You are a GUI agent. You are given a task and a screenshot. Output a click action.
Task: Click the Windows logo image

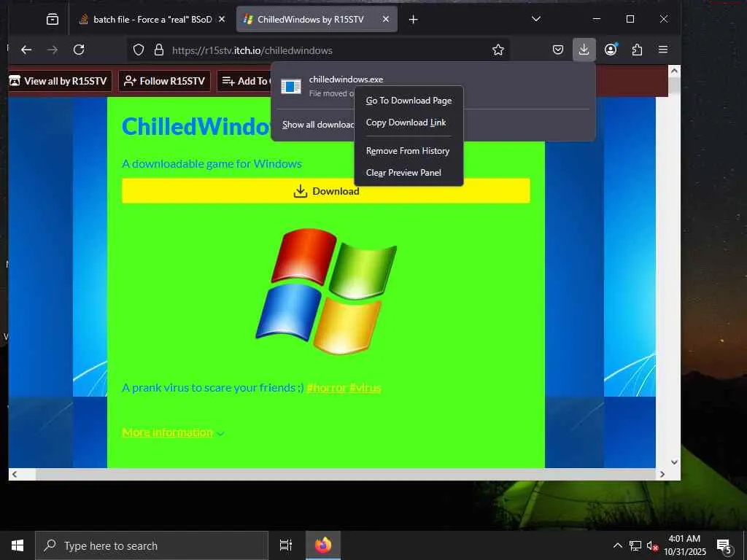(326, 292)
